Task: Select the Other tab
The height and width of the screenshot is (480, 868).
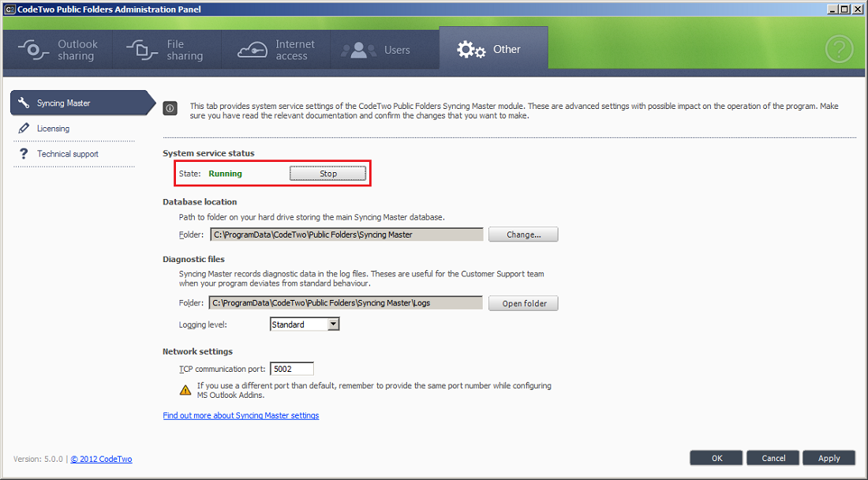Action: coord(493,49)
